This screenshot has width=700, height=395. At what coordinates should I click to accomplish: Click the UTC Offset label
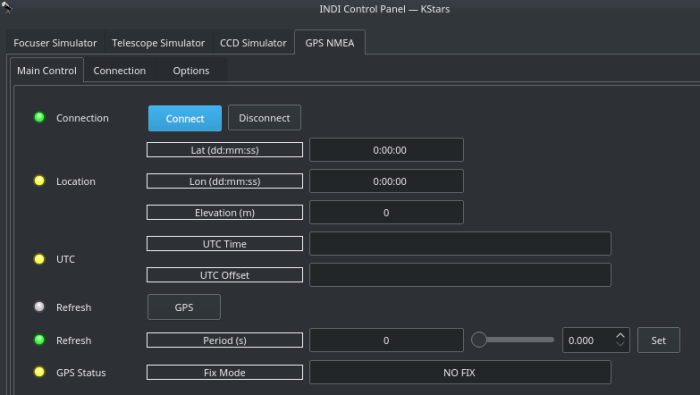pos(225,275)
